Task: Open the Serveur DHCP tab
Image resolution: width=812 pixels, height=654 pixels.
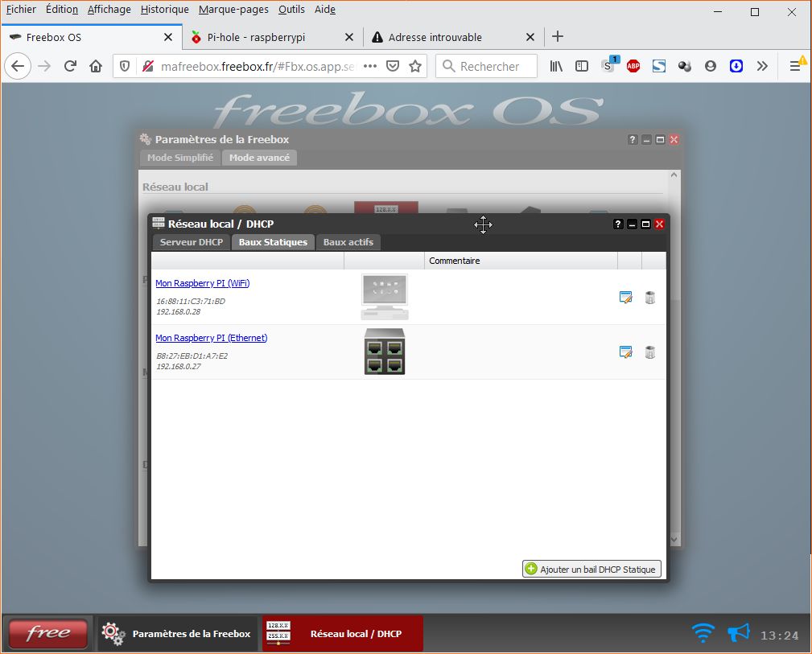Action: pyautogui.click(x=191, y=242)
